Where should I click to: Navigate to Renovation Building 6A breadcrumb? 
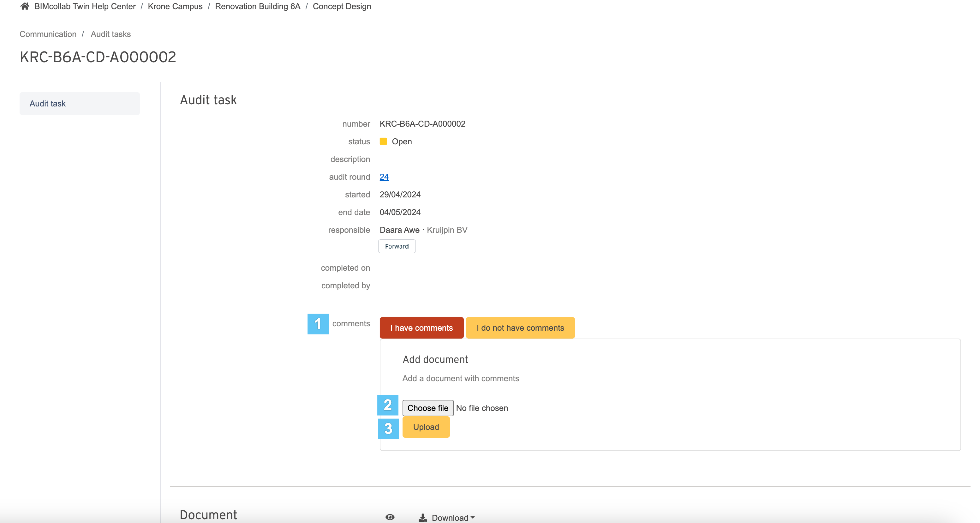pos(258,6)
